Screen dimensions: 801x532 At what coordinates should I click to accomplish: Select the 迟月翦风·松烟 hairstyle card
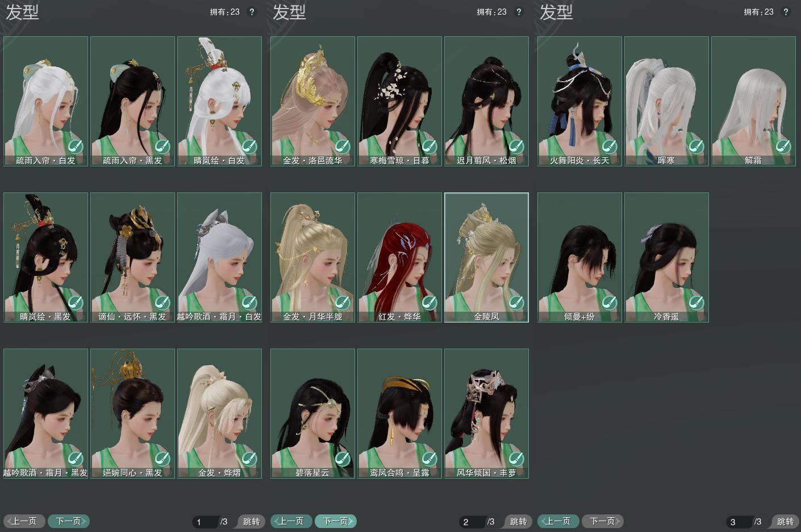pos(487,102)
